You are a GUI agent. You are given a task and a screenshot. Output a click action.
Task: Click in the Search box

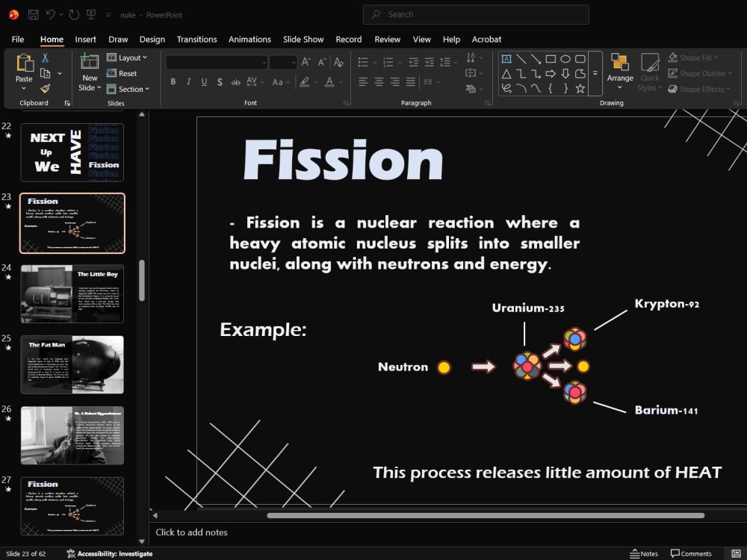tap(476, 15)
